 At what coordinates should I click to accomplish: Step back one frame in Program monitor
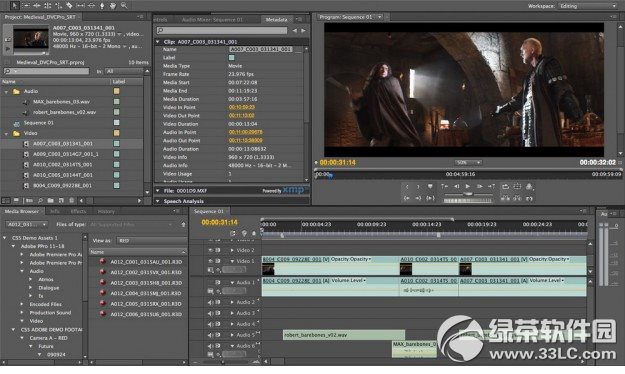[456, 186]
